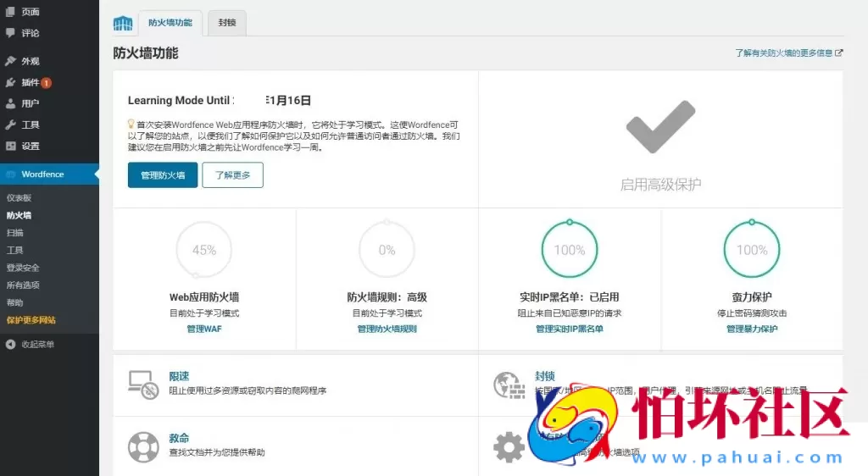868x476 pixels.
Task: Click the 防火墙规则：高级 title
Action: [x=387, y=297]
